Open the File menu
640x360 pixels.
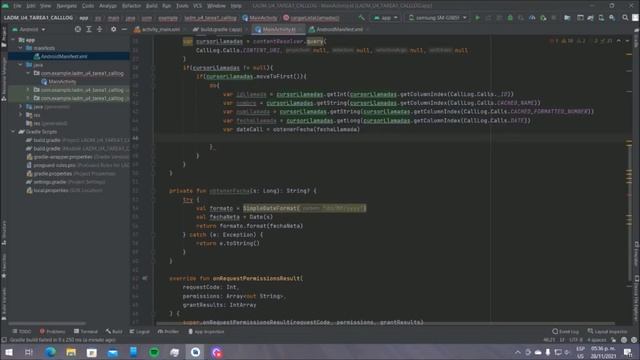point(17,6)
